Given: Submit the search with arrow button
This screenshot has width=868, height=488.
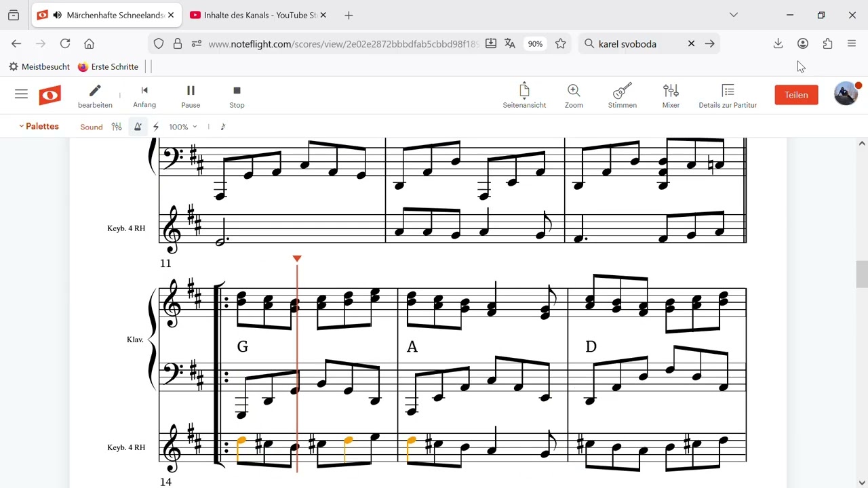Looking at the screenshot, I should click(709, 43).
